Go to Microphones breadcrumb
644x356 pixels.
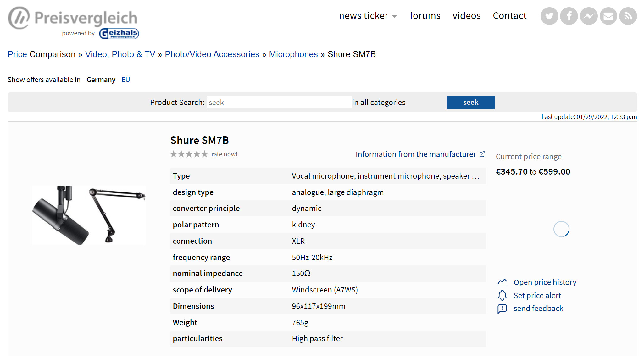tap(293, 54)
